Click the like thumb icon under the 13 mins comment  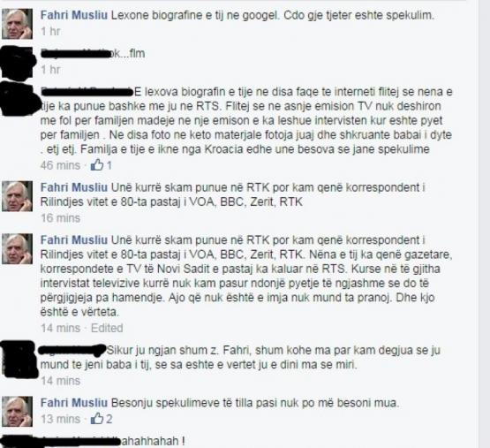[x=97, y=418]
